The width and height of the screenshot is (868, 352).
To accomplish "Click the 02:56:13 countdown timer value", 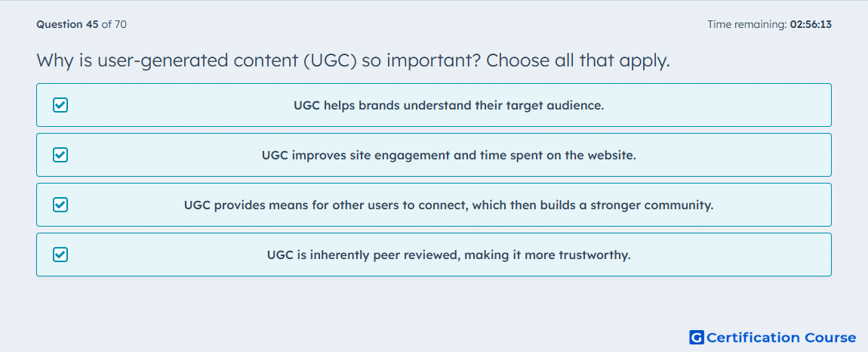I will pyautogui.click(x=811, y=24).
